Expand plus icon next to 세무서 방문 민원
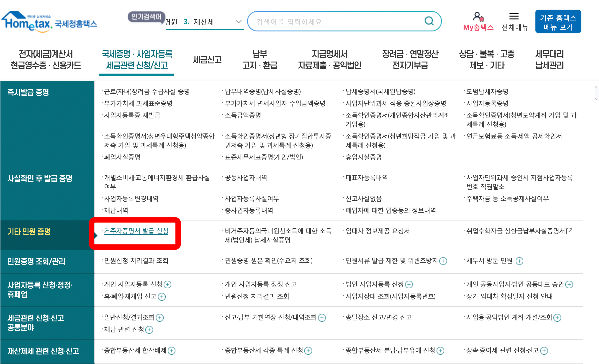 519,261
